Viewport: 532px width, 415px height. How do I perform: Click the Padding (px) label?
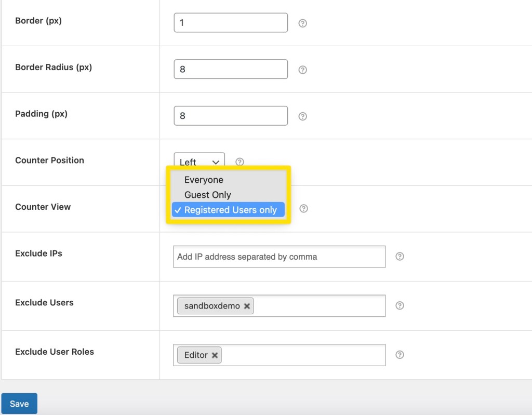click(42, 114)
